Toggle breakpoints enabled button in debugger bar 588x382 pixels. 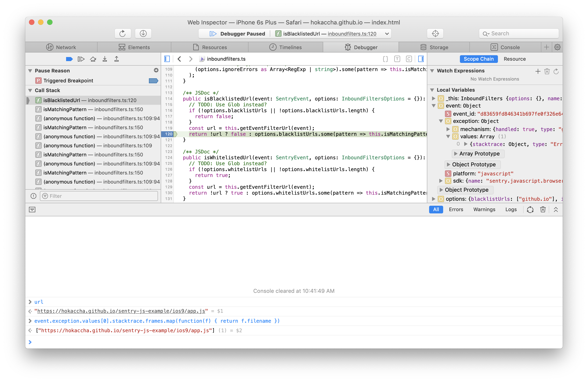(x=69, y=59)
